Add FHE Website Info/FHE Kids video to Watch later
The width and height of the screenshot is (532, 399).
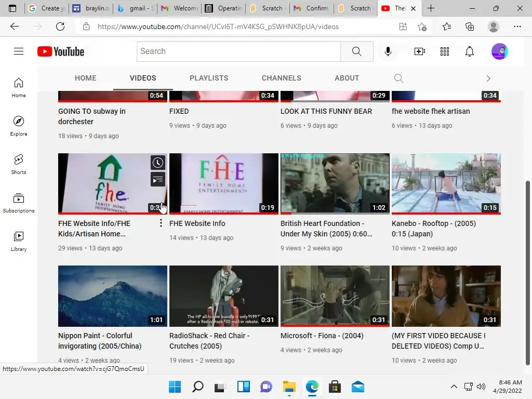[x=158, y=163]
